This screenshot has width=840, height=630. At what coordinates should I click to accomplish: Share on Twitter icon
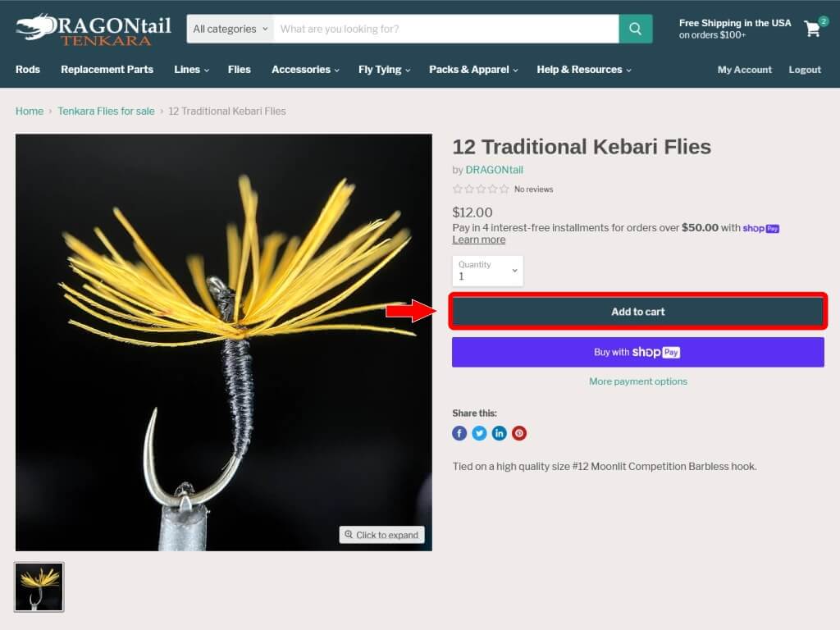[479, 433]
